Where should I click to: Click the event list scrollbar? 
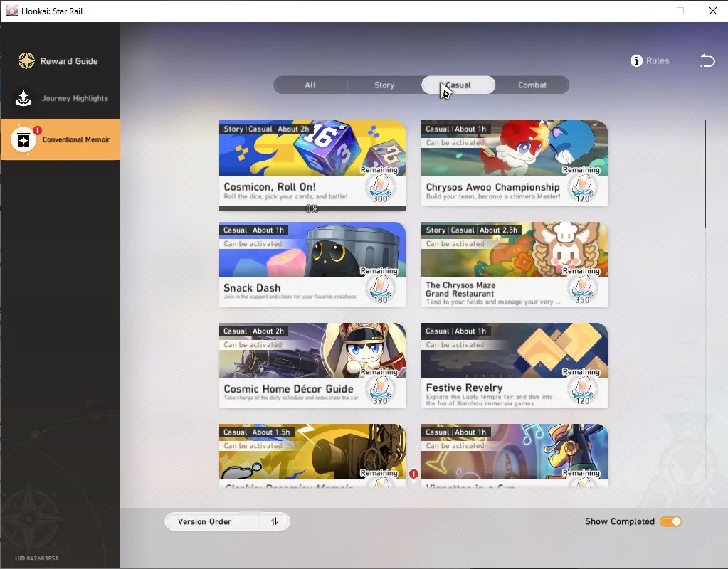(x=705, y=174)
